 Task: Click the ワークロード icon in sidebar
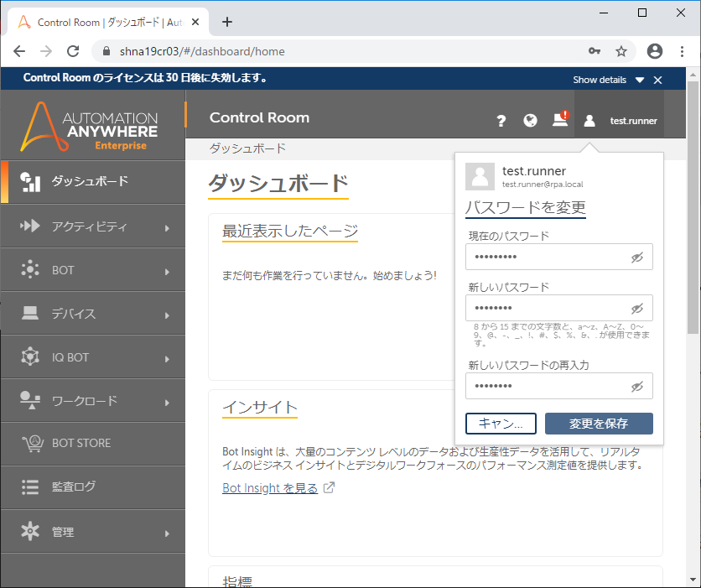(30, 400)
